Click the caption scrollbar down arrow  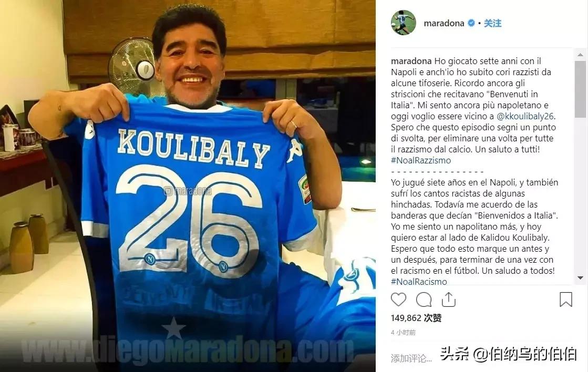click(x=580, y=278)
